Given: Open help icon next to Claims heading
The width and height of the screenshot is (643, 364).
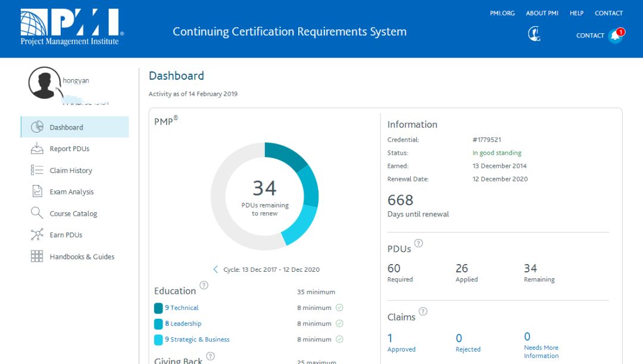Looking at the screenshot, I should 423,311.
